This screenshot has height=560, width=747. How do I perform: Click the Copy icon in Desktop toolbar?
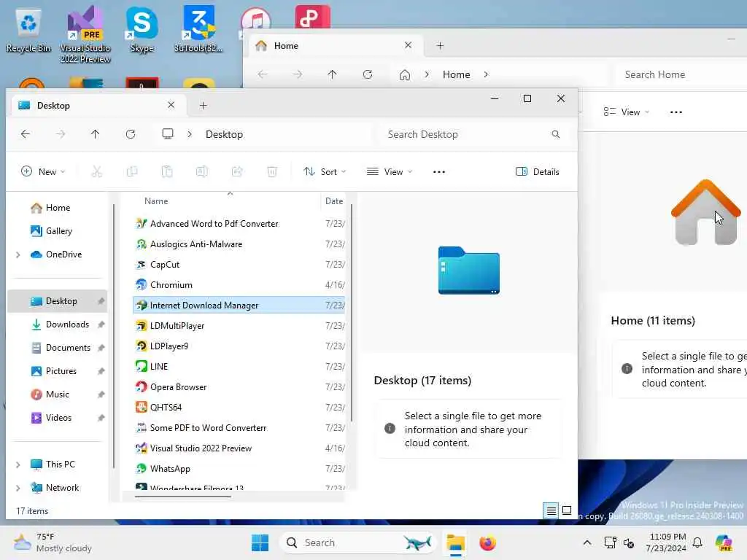pos(132,171)
